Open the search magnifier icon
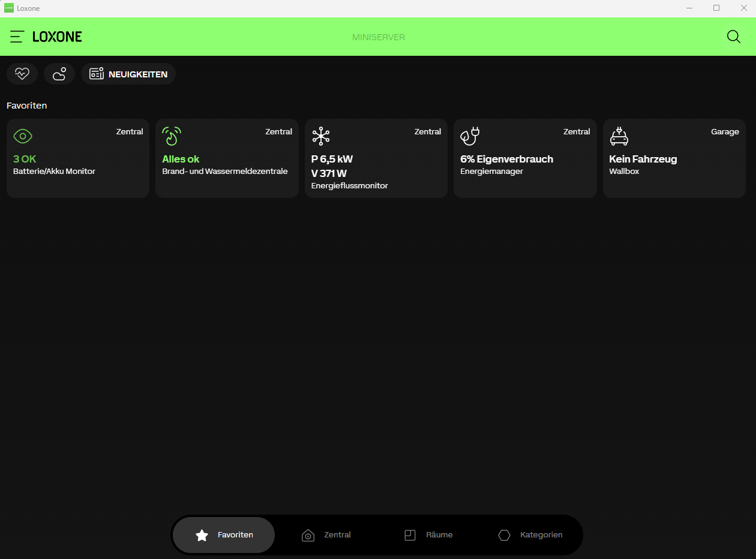Image resolution: width=756 pixels, height=559 pixels. 733,37
